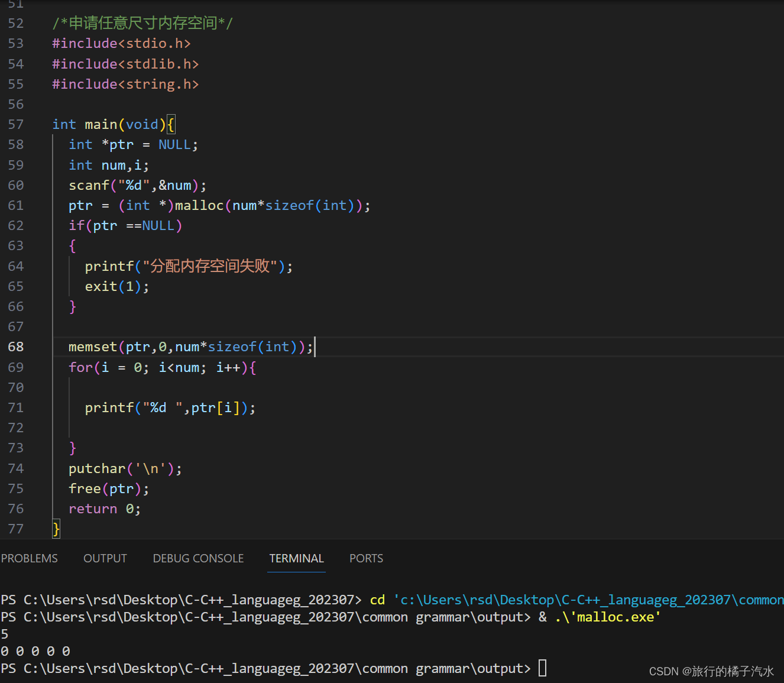Click the scanf call on line 60
Image resolution: width=784 pixels, height=683 pixels.
(138, 185)
